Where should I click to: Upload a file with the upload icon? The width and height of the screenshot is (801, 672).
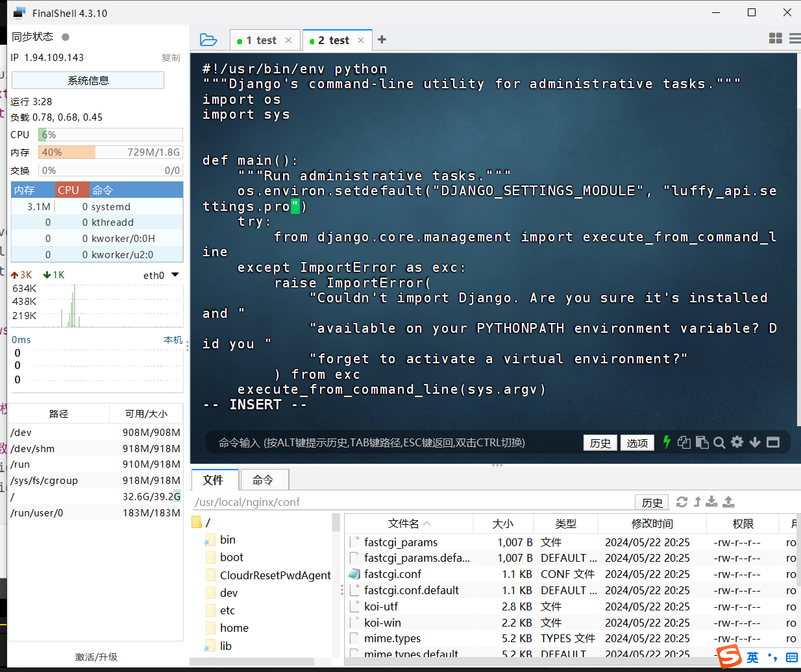[729, 501]
